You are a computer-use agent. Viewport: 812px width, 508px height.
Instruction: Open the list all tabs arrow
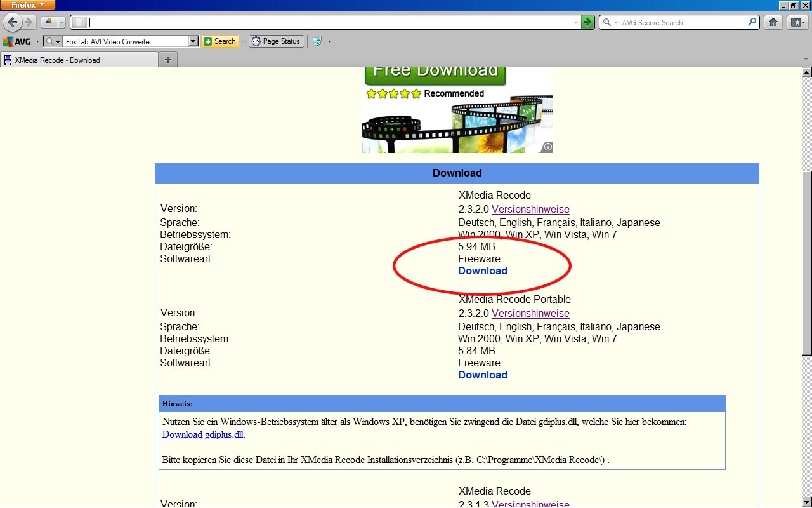pyautogui.click(x=806, y=60)
